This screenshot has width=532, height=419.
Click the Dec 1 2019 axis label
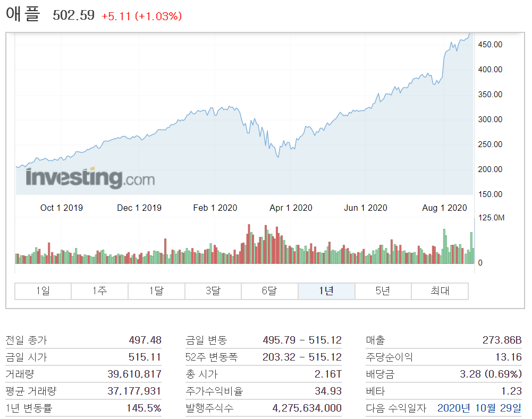click(139, 208)
